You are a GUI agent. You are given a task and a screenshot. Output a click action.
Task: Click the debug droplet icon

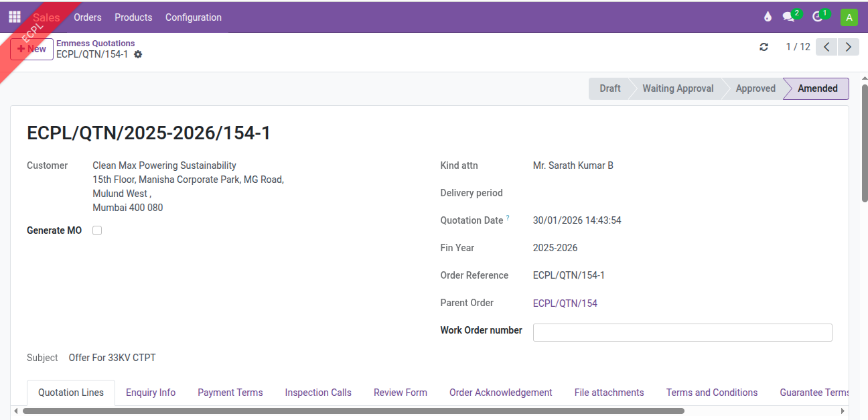pyautogui.click(x=768, y=17)
